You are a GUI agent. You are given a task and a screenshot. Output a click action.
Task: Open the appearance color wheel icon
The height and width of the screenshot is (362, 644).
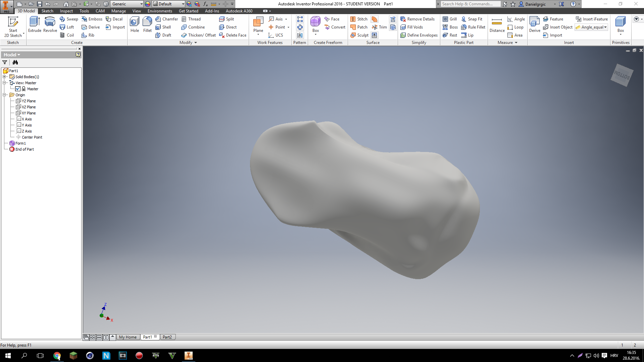tap(148, 4)
